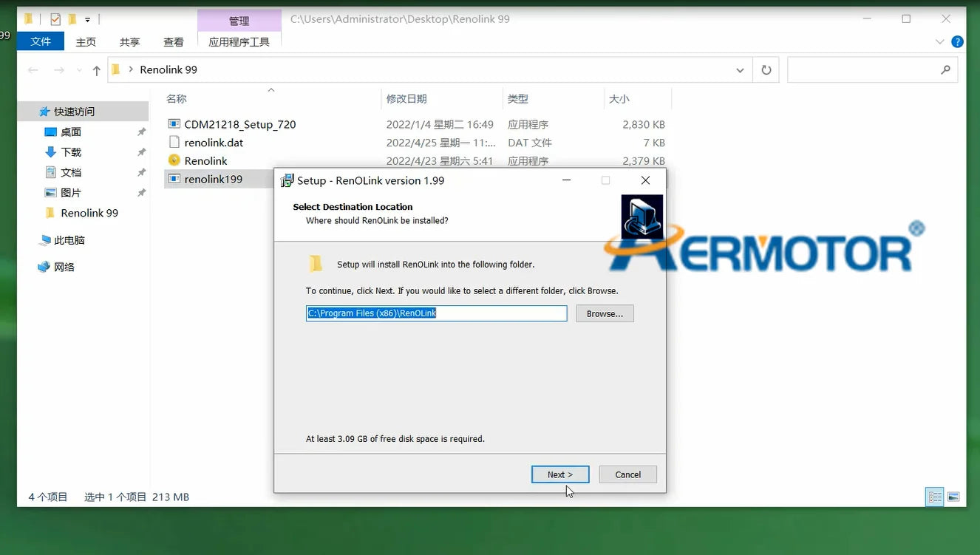This screenshot has height=555, width=980.
Task: Select 网络 in the navigation pane
Action: [64, 268]
